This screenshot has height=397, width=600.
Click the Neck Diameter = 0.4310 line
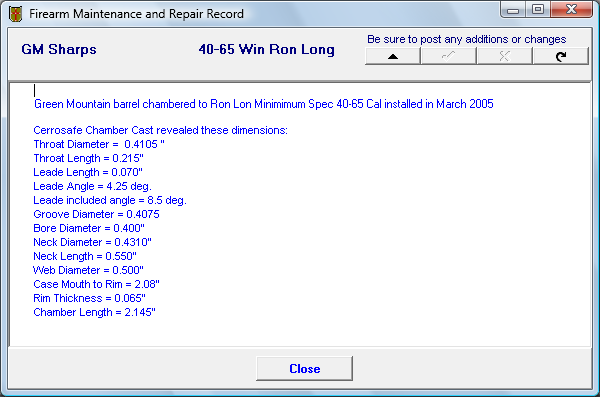(92, 242)
